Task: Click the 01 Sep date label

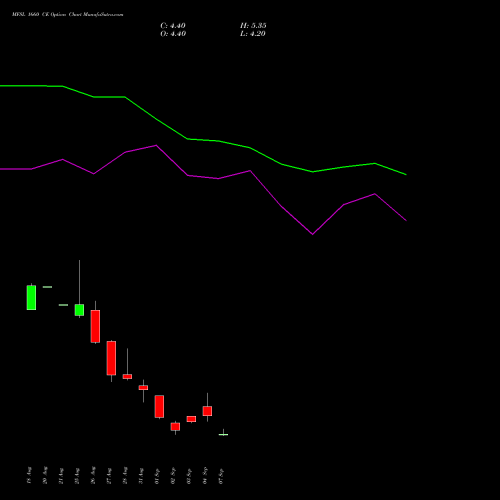Action: [x=157, y=475]
